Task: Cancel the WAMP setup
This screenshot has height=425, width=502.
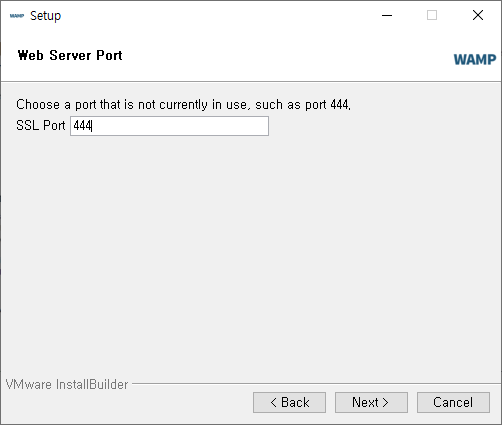Action: click(x=453, y=402)
